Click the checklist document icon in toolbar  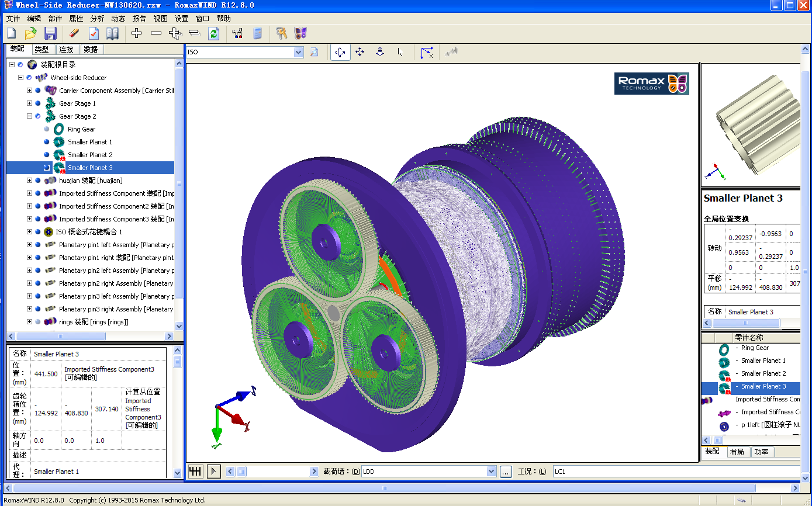(94, 33)
